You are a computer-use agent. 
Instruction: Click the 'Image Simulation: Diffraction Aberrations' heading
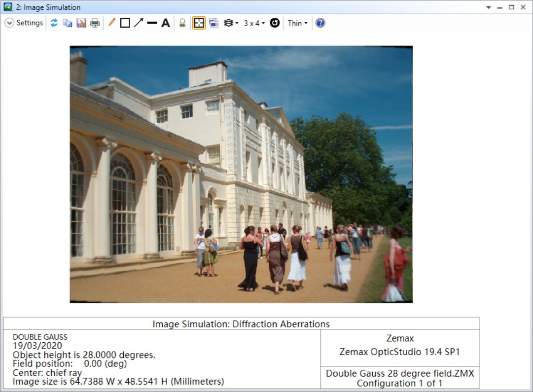coord(241,324)
